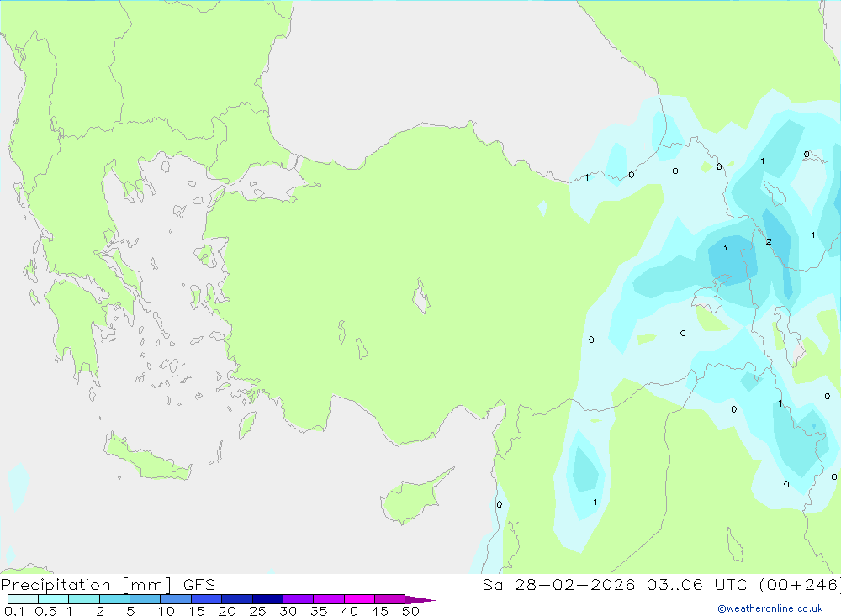Click the precipitation value '3' on map

724,247
